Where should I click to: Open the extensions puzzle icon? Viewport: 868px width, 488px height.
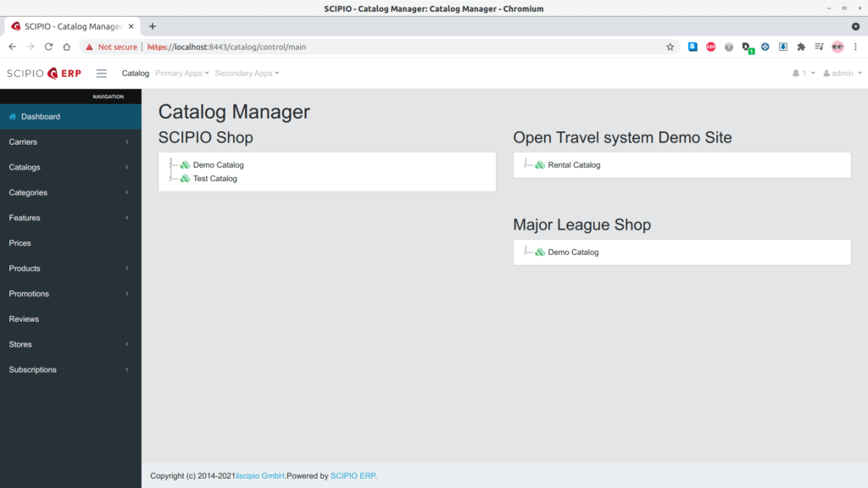tap(801, 47)
